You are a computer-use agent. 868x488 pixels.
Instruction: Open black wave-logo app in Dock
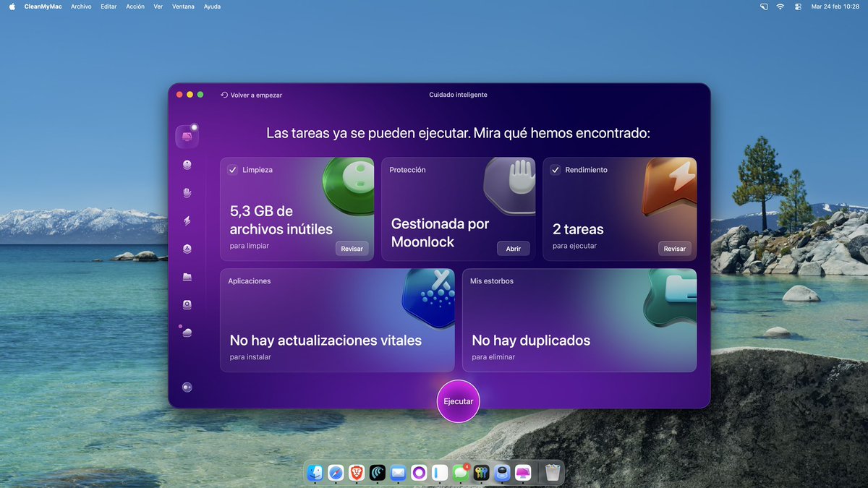click(x=378, y=473)
